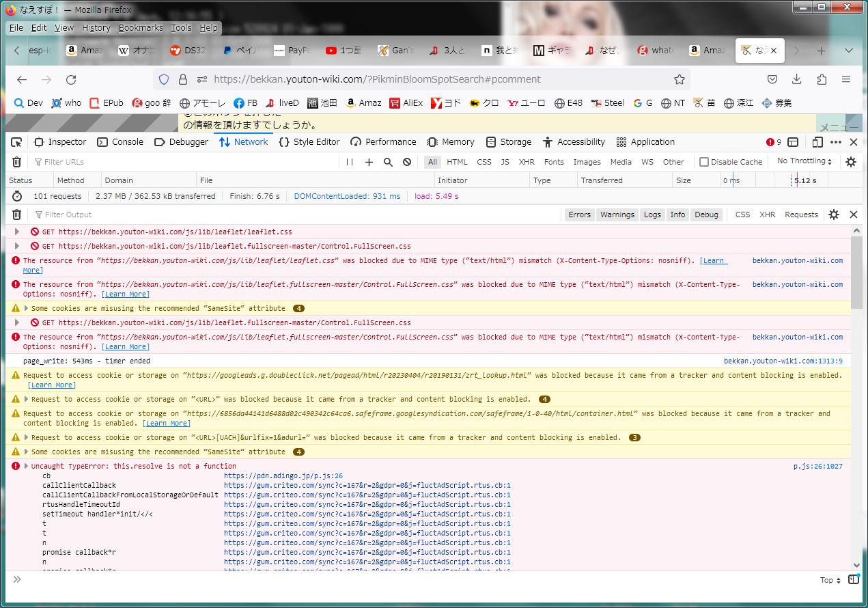Expand the leaflet.css GET request entry
868x608 pixels.
17,232
